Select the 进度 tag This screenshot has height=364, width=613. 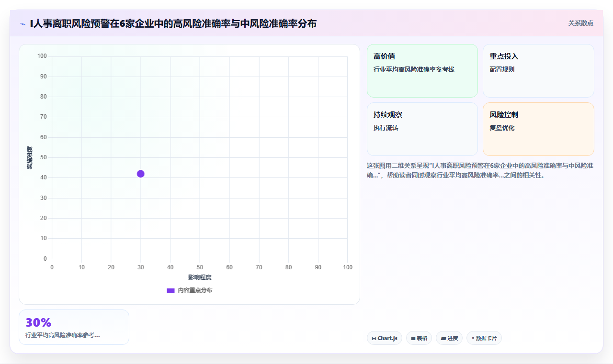pyautogui.click(x=449, y=338)
